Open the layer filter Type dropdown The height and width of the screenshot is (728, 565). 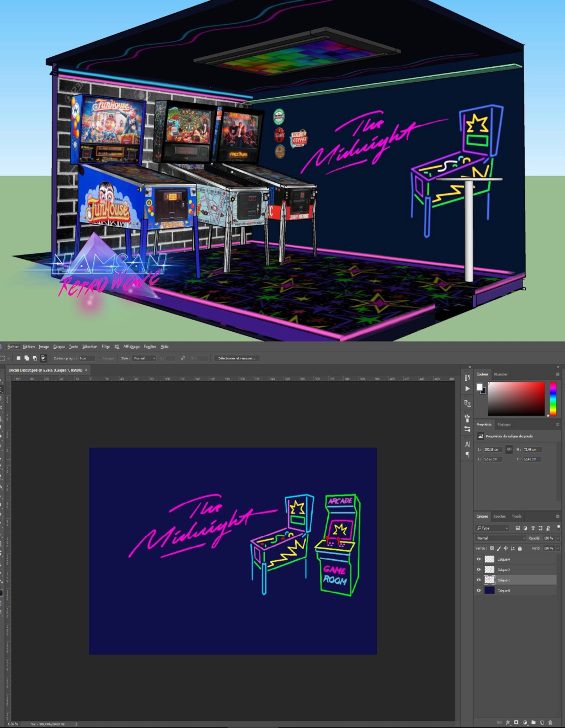493,528
